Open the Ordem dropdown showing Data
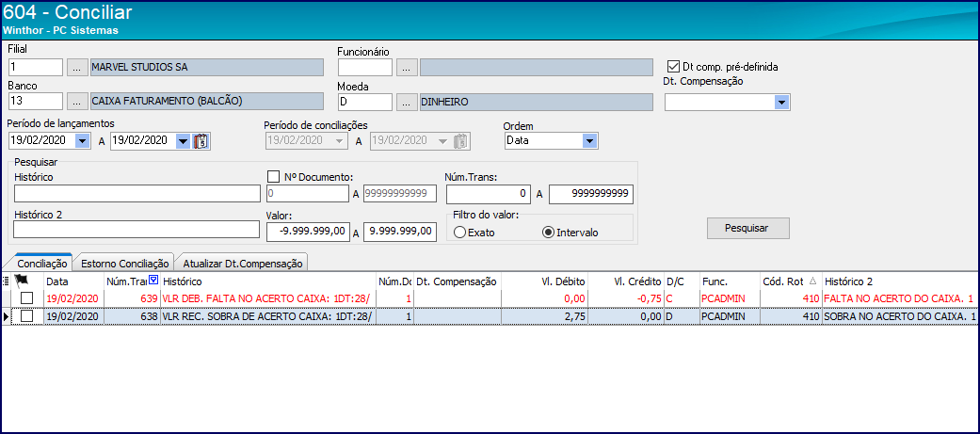Screen dimensions: 980x434 [x=589, y=140]
